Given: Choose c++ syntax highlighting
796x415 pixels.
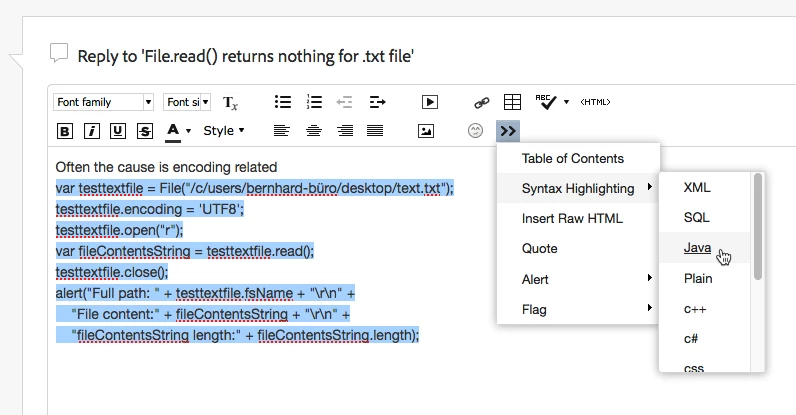Looking at the screenshot, I should click(x=705, y=308).
